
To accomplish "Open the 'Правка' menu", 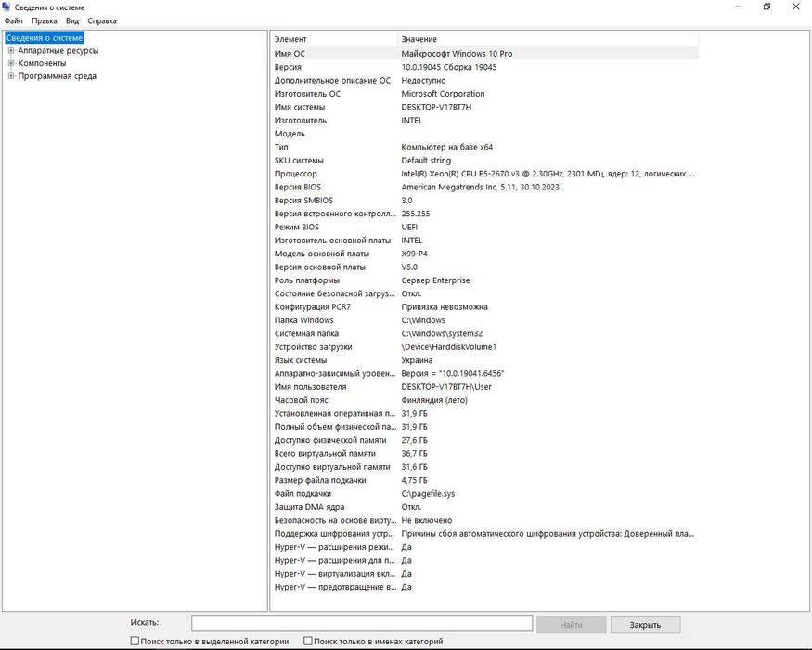I will [x=44, y=20].
